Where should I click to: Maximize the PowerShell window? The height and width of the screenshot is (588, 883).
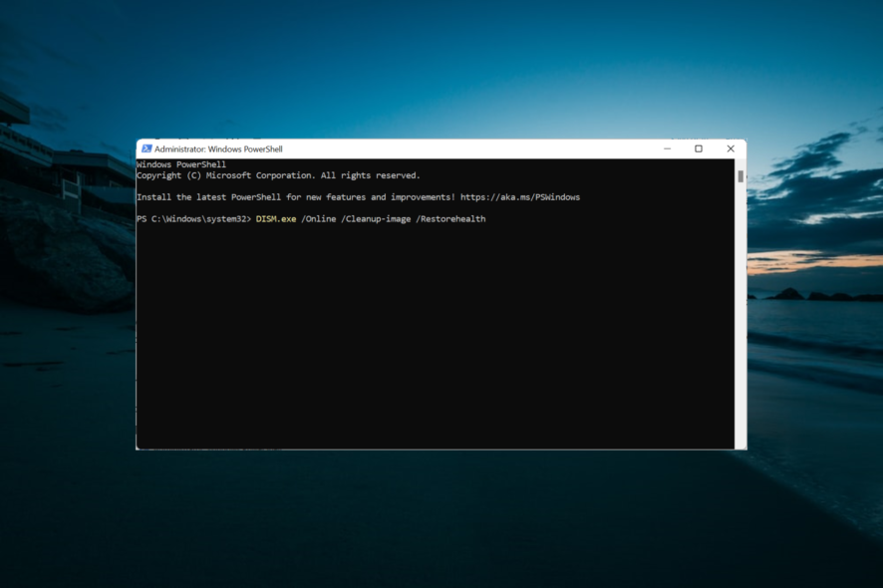(x=698, y=148)
